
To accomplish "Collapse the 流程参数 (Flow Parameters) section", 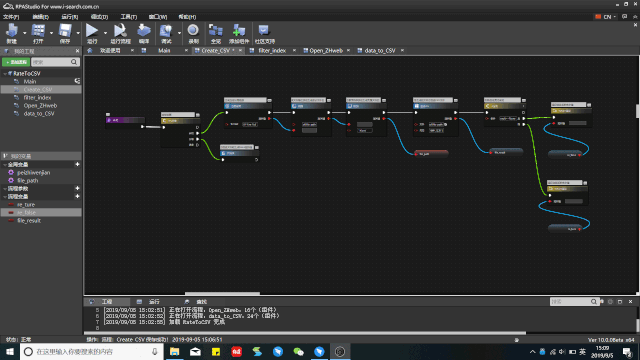I will pyautogui.click(x=5, y=189).
